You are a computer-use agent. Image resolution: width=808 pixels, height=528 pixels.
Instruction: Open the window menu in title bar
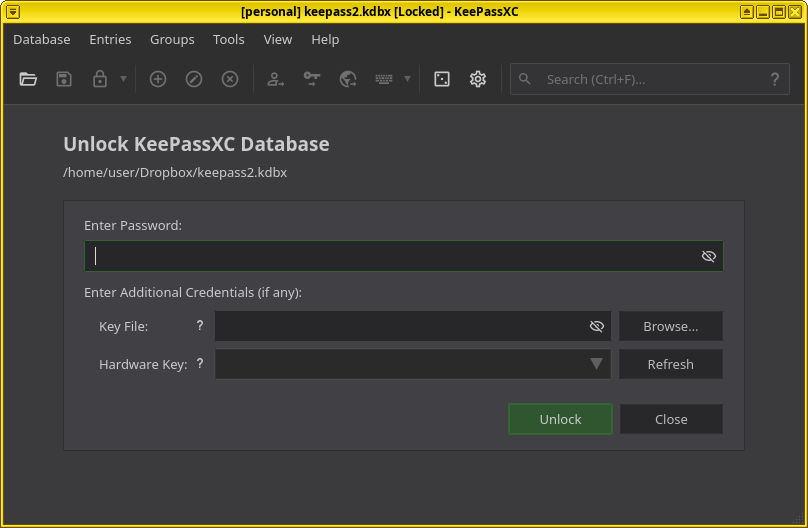(13, 11)
